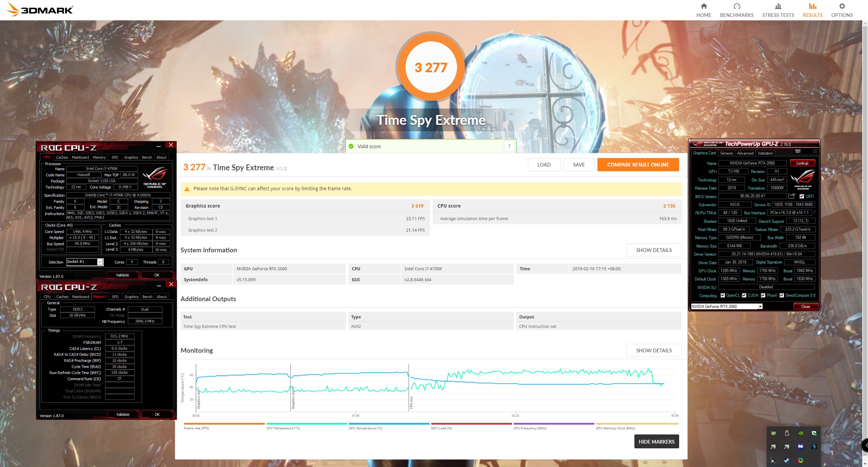Image resolution: width=868 pixels, height=467 pixels.
Task: Toggle the UEFI checkbox in GPU-Z
Action: pyautogui.click(x=802, y=196)
